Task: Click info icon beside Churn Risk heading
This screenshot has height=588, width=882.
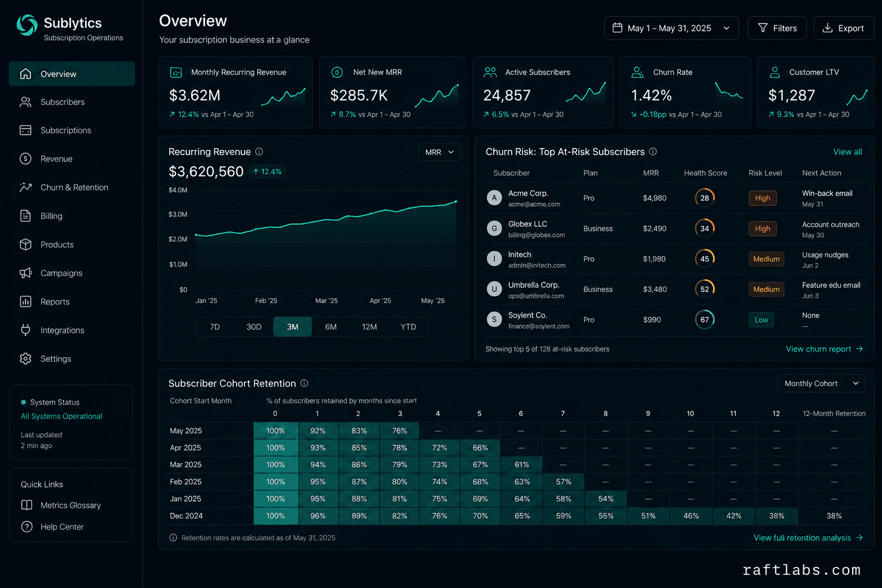Action: click(653, 152)
